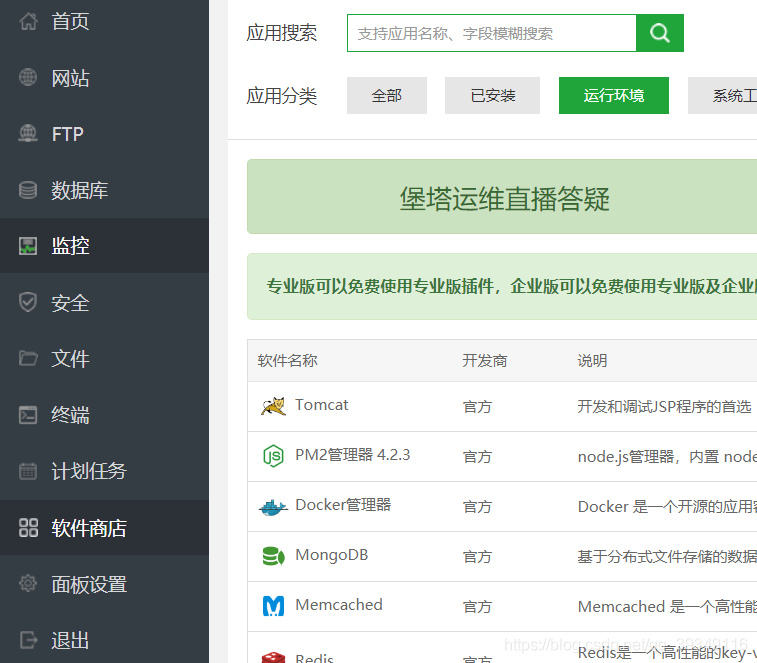The height and width of the screenshot is (663, 757).
Task: Click the Redis software name
Action: (x=314, y=658)
